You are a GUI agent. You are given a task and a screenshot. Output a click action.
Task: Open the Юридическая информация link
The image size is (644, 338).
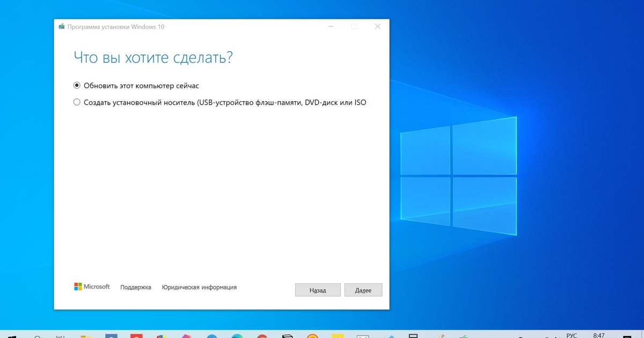199,288
